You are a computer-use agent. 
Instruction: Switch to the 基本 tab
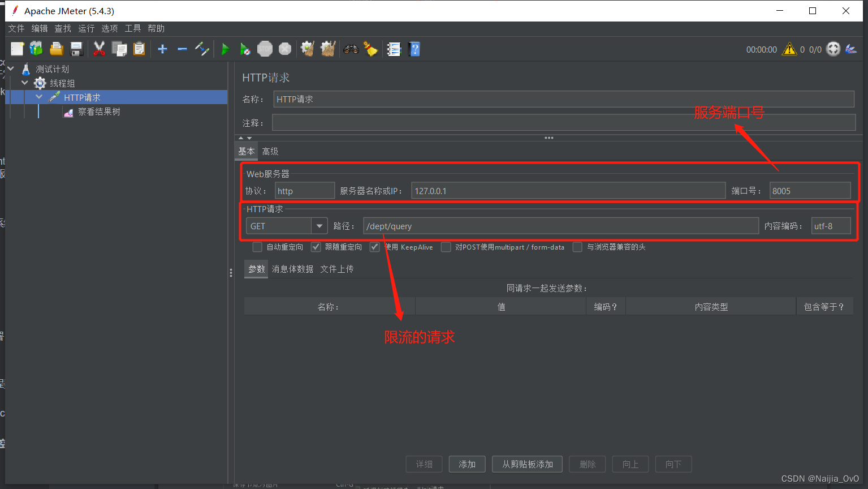click(247, 151)
